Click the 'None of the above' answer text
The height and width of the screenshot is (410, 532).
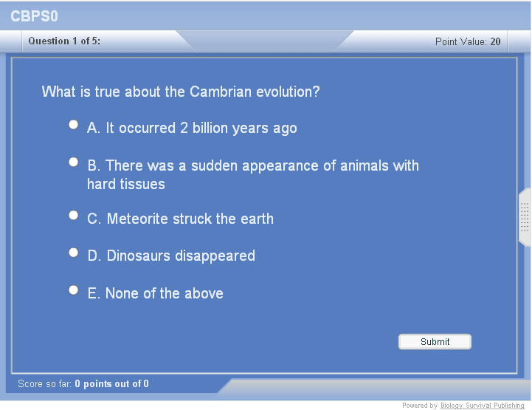pos(155,294)
